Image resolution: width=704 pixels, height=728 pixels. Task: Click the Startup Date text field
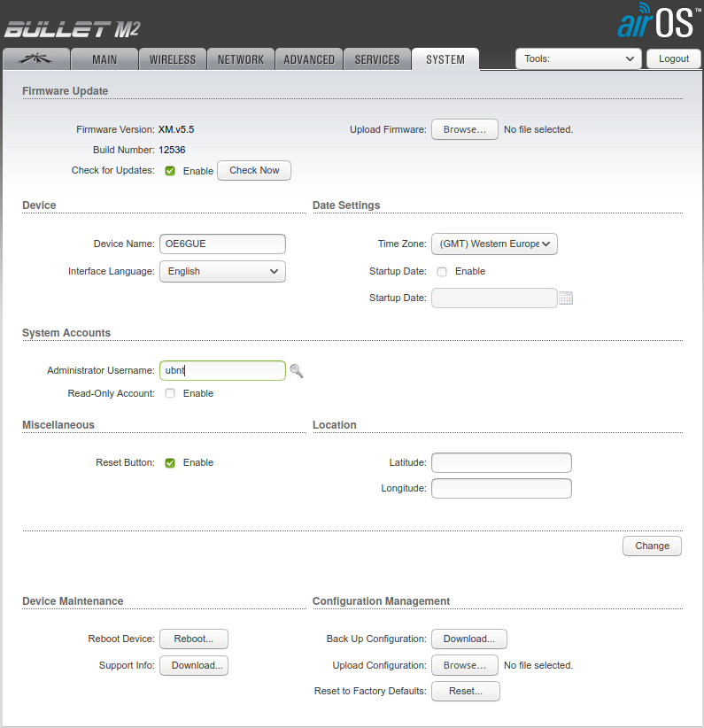click(x=494, y=298)
